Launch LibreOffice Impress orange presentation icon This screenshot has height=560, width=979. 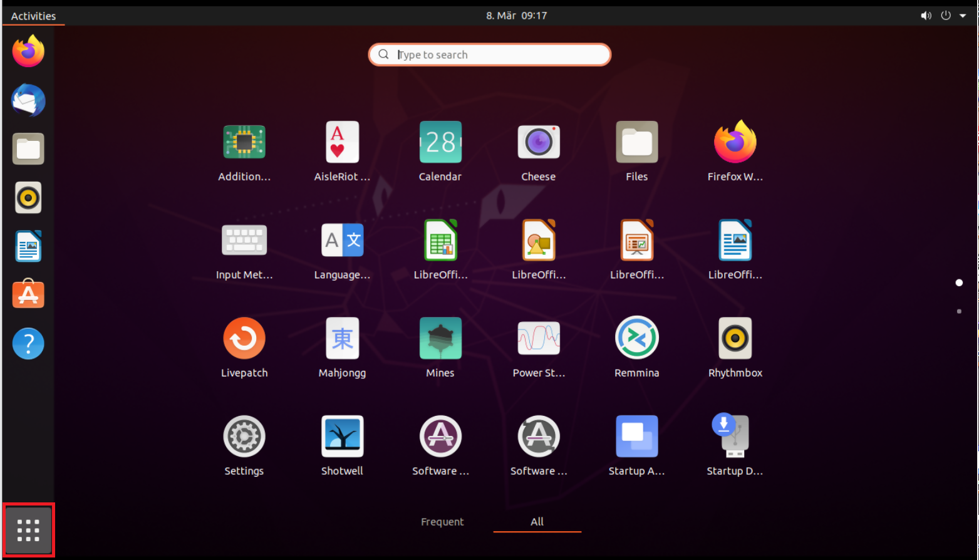point(637,241)
